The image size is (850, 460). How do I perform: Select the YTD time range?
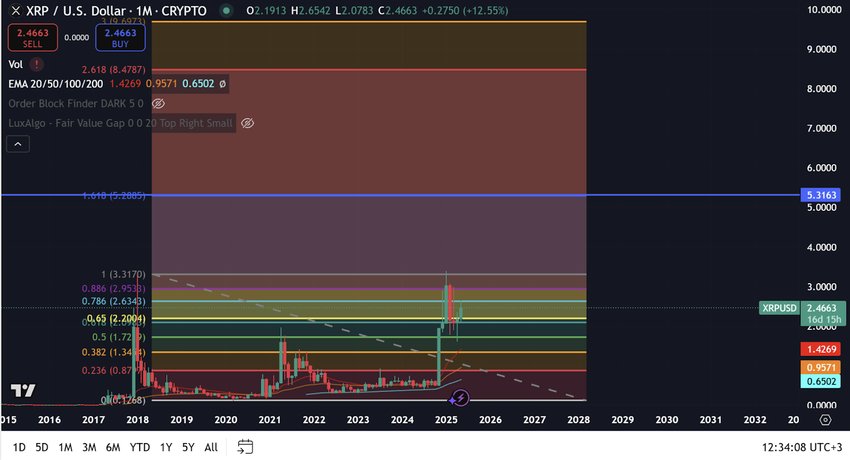pos(140,447)
